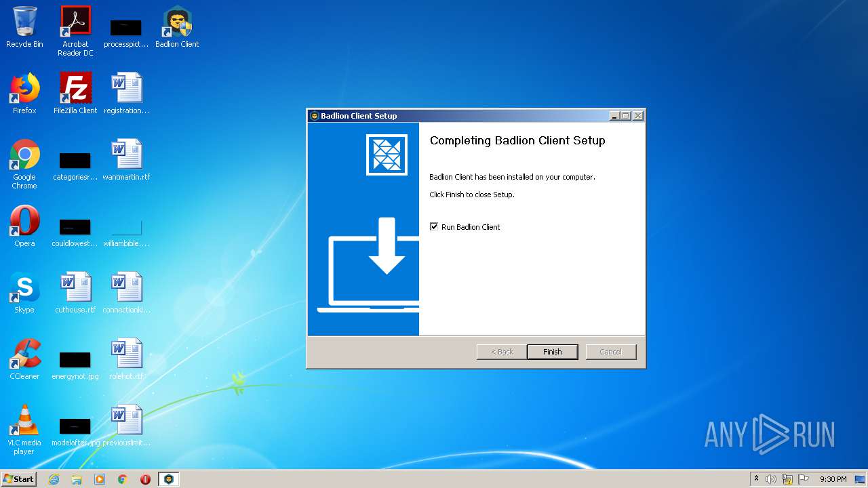Image resolution: width=868 pixels, height=488 pixels.
Task: Open Windows Explorer from taskbar
Action: click(x=77, y=479)
